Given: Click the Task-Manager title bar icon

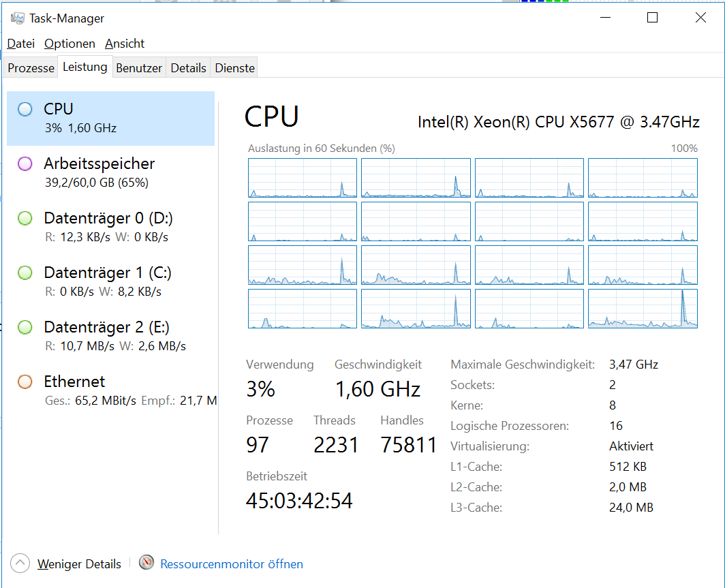Looking at the screenshot, I should [18, 18].
